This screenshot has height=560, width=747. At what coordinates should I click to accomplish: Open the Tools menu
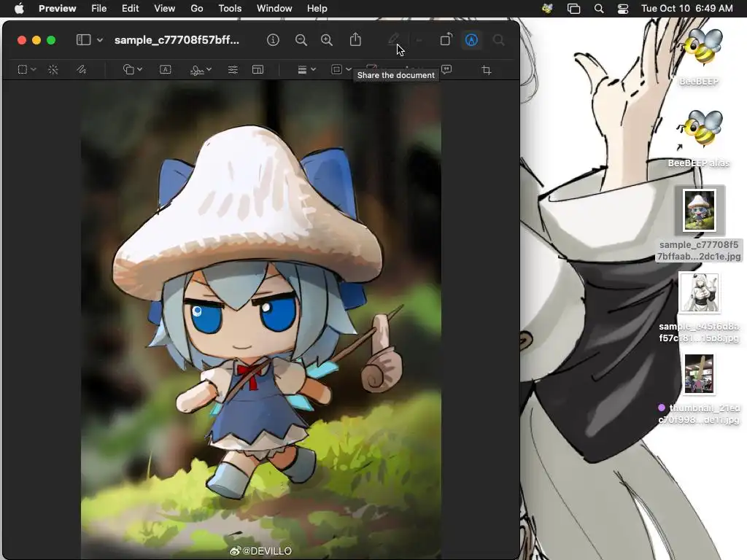(230, 8)
